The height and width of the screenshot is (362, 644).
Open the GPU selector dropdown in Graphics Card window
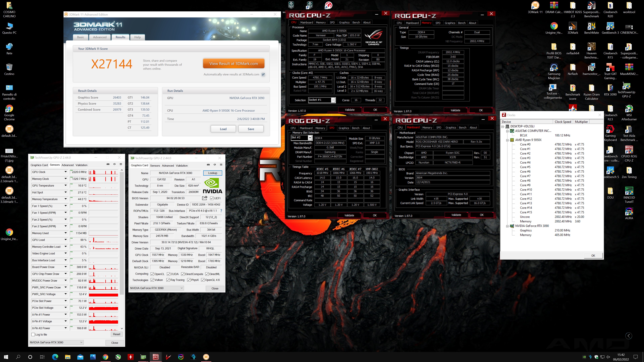tap(157, 288)
